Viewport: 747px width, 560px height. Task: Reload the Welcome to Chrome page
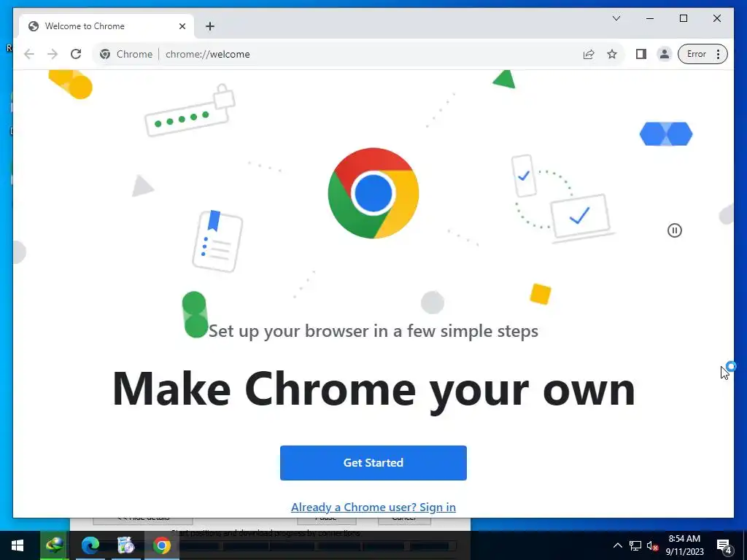76,54
